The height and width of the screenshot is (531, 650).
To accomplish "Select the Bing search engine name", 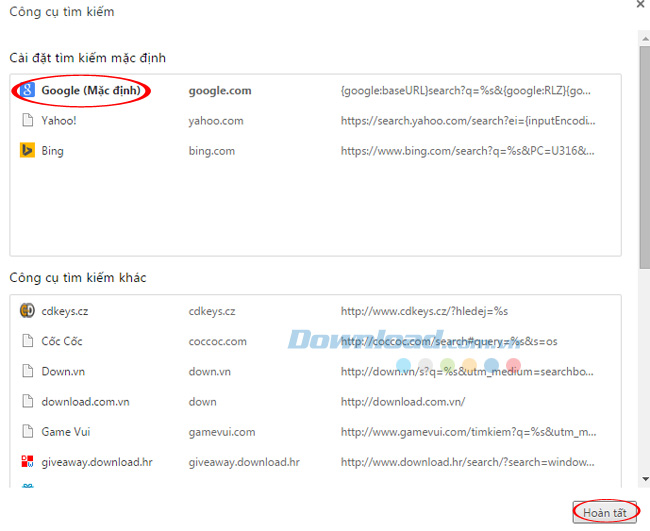I will click(52, 151).
